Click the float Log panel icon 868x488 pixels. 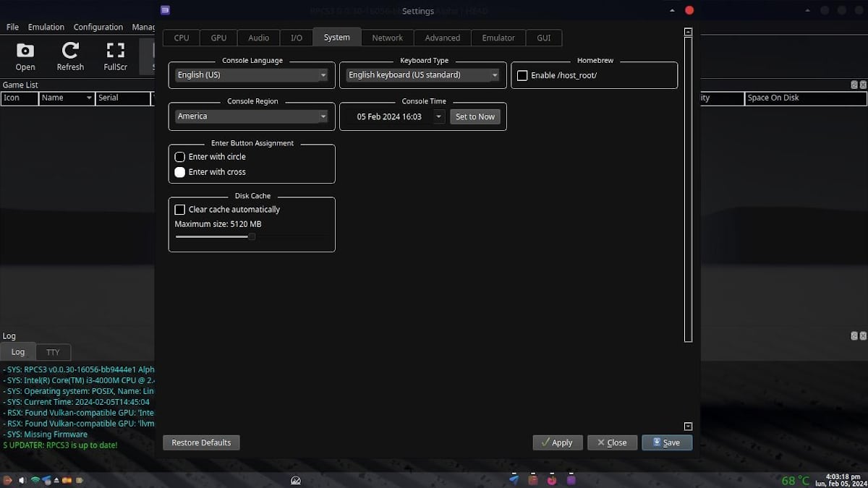coord(854,335)
